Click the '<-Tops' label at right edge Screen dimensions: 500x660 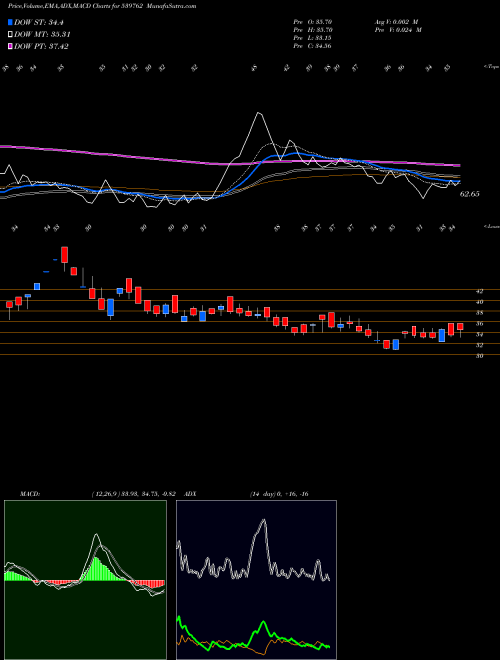pyautogui.click(x=491, y=67)
